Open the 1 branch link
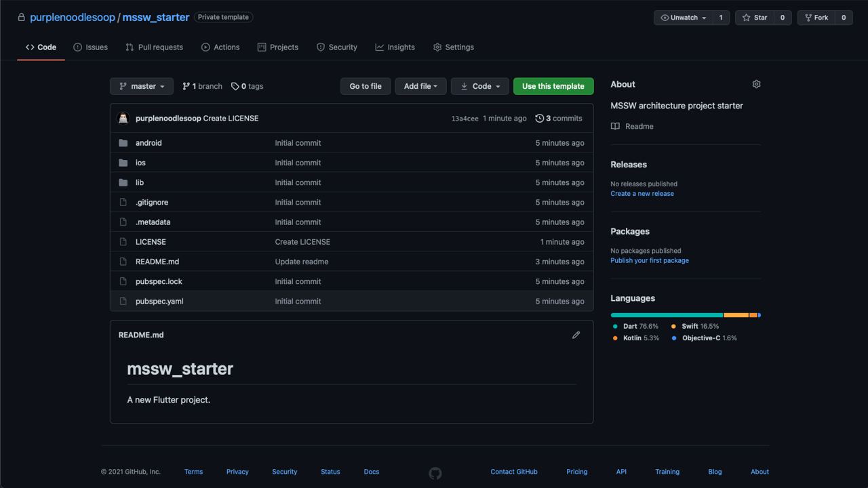868x488 pixels. click(202, 86)
